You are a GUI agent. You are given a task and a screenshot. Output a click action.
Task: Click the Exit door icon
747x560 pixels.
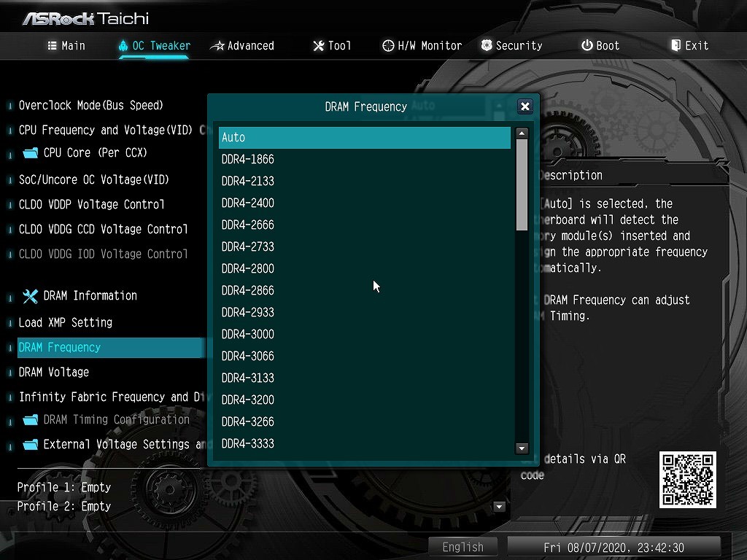tap(676, 45)
